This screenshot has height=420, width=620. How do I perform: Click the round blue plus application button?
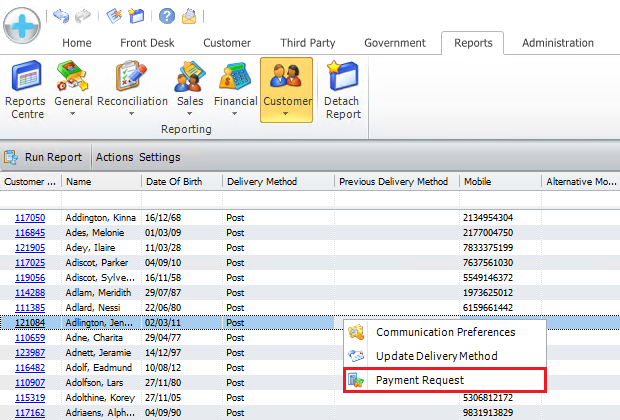tap(23, 23)
